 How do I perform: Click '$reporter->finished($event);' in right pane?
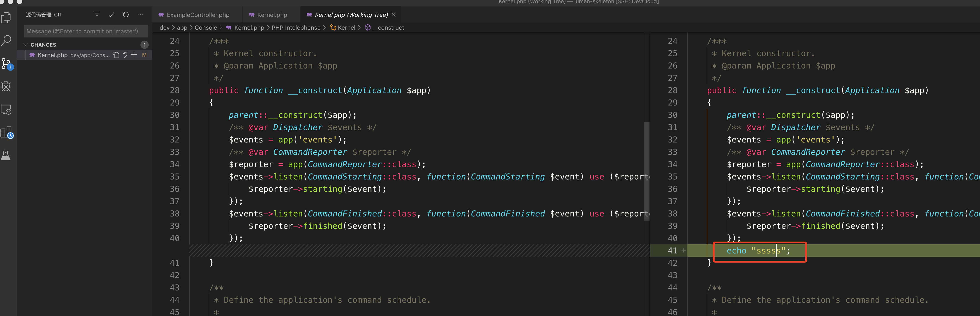pos(815,226)
